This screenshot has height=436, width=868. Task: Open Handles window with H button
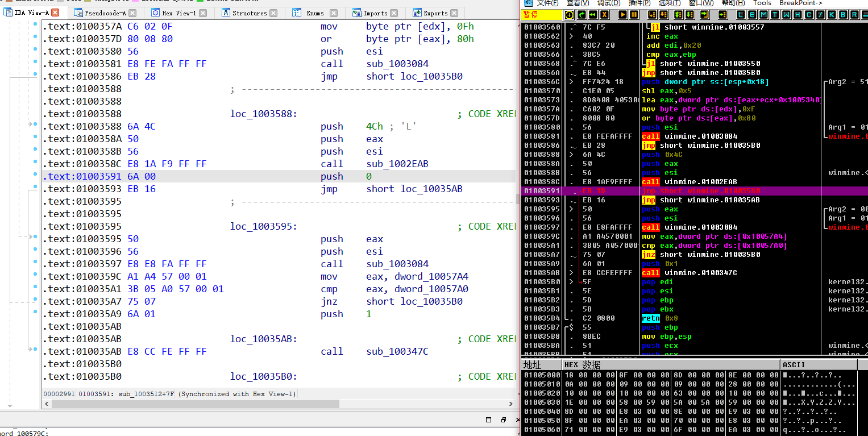point(798,15)
